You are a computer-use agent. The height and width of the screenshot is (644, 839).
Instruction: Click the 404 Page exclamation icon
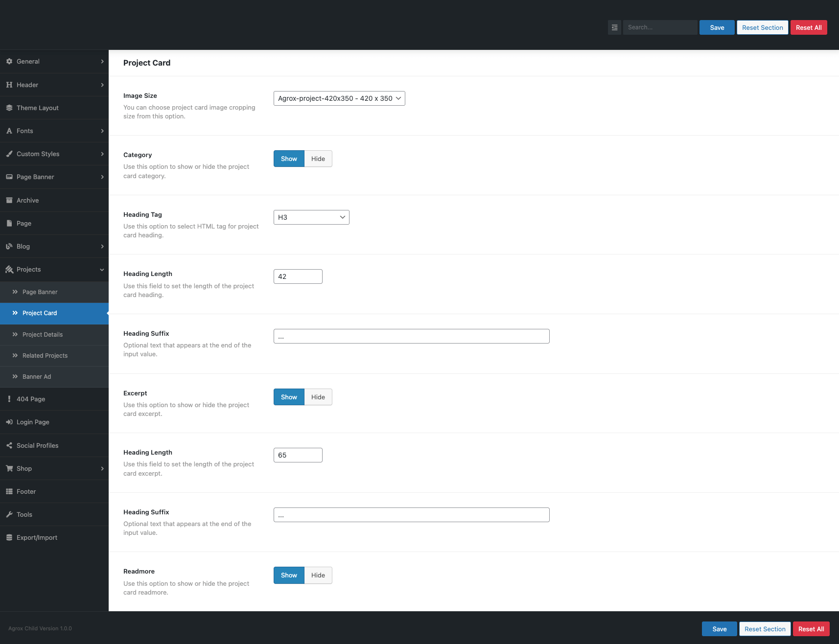tap(9, 399)
